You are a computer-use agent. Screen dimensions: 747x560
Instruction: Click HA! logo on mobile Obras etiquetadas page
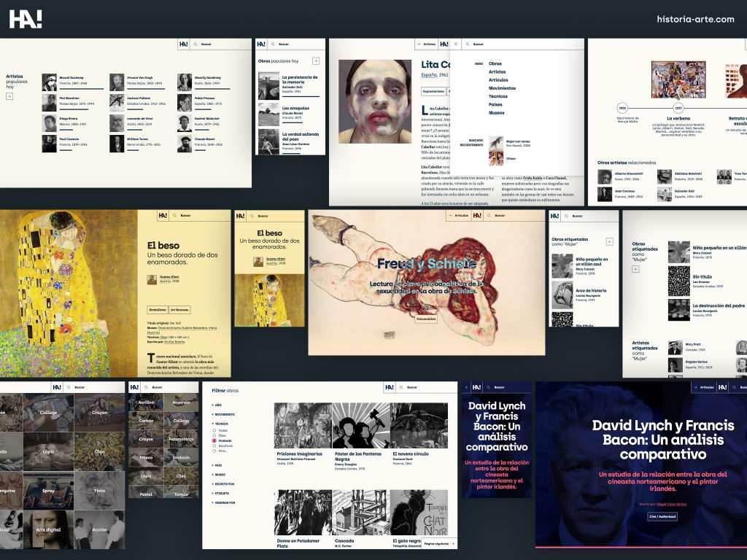coord(555,216)
